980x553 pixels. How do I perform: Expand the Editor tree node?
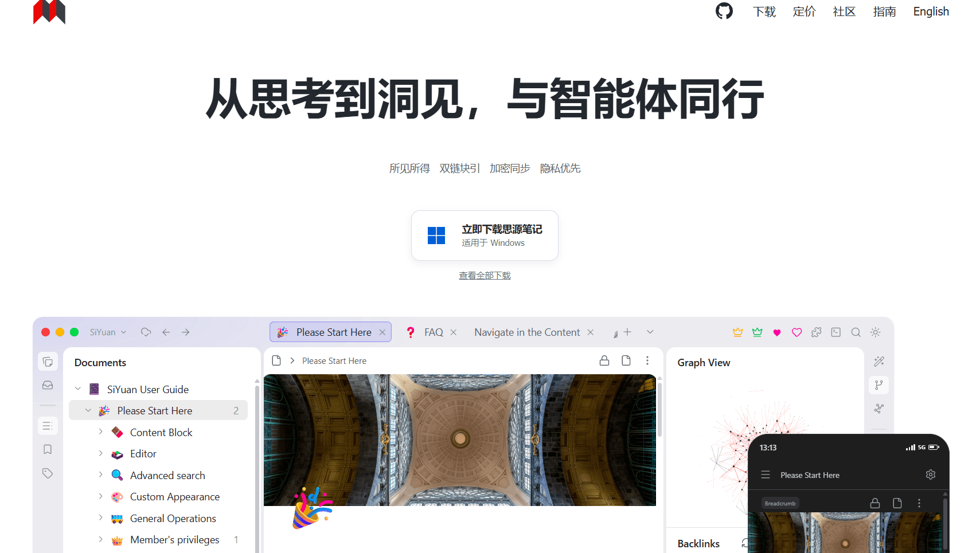(x=100, y=453)
